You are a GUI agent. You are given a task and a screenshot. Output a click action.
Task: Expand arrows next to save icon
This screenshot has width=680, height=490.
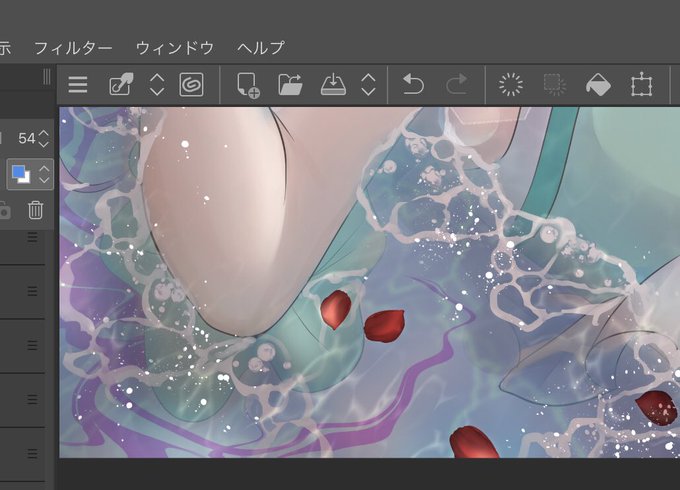(368, 85)
